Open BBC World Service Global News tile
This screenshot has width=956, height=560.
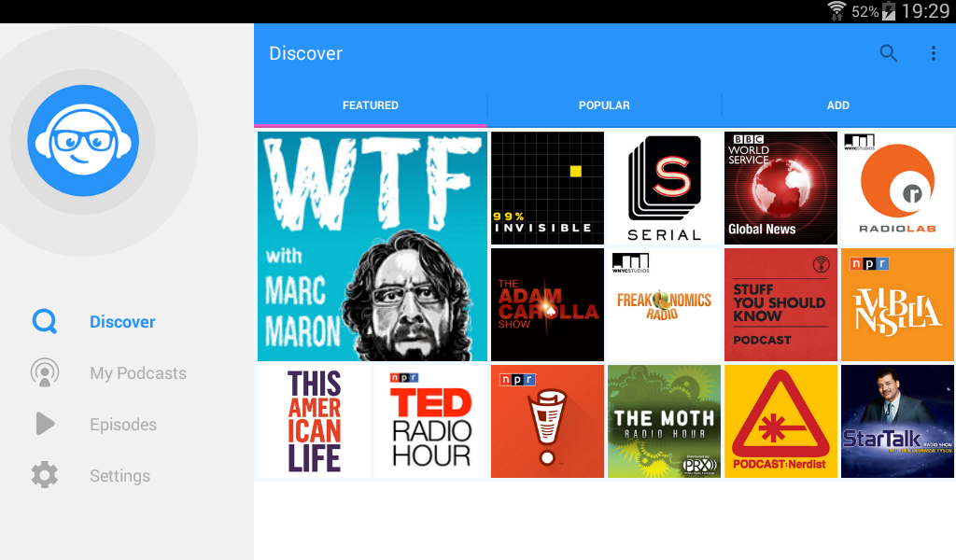(x=780, y=188)
